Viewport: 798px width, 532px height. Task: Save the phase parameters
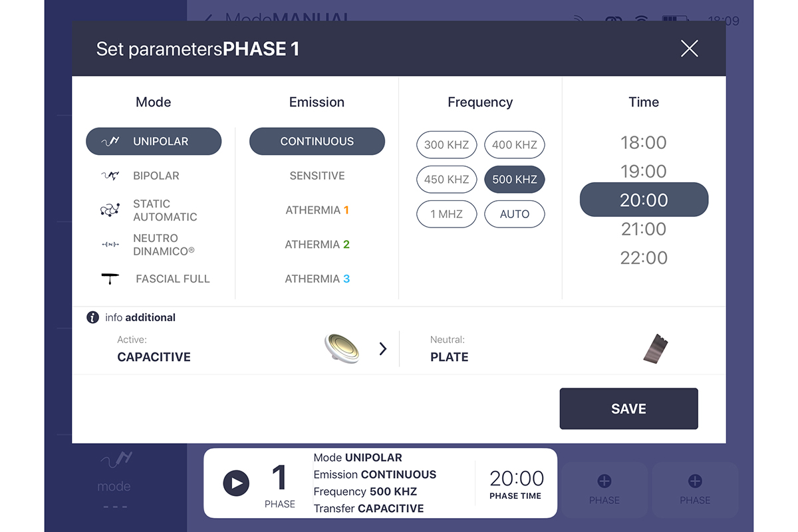click(629, 409)
